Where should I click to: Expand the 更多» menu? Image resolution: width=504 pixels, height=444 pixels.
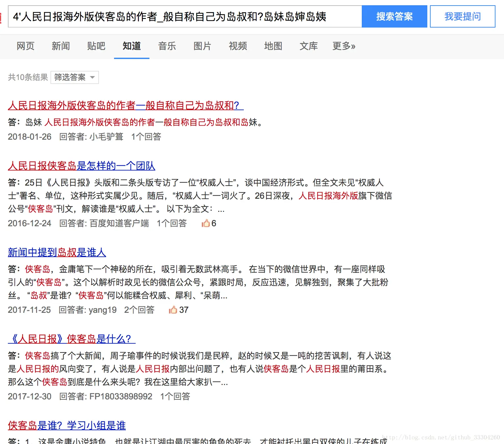(344, 46)
